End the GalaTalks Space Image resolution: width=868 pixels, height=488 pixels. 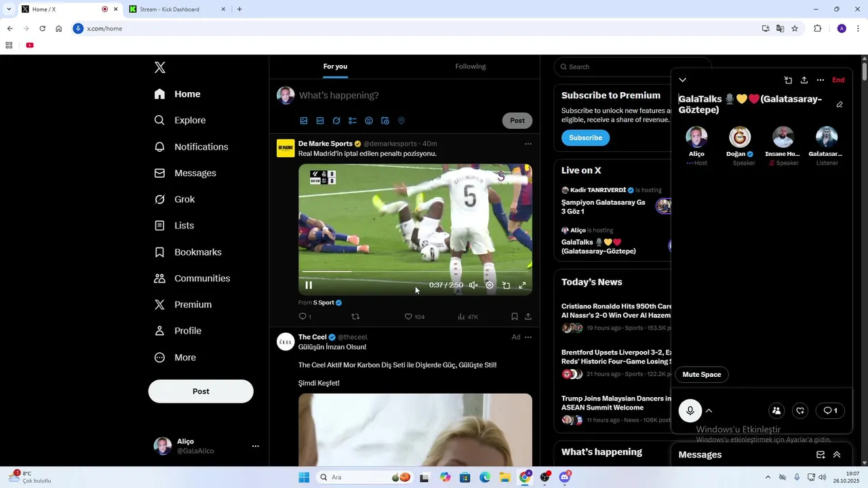click(838, 80)
